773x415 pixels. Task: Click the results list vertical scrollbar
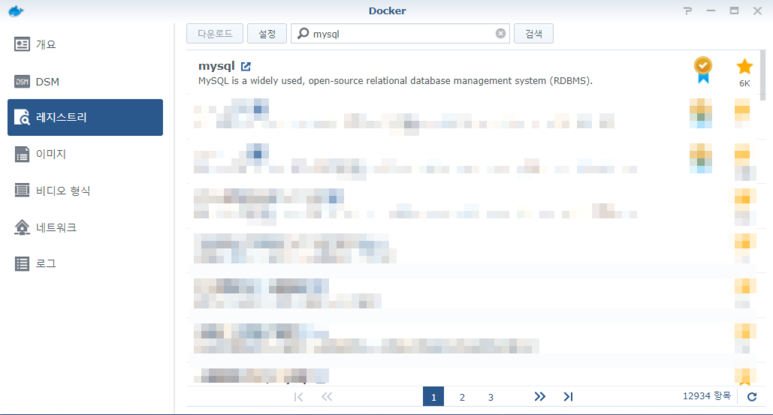tap(763, 75)
